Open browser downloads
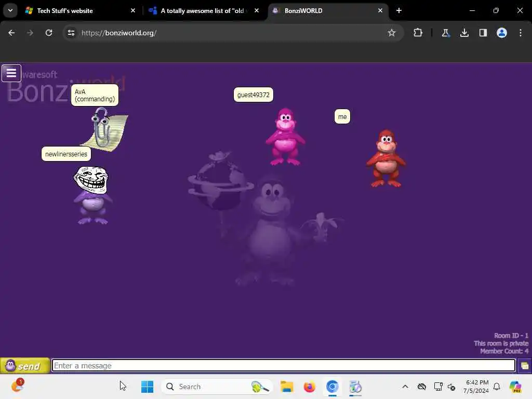 point(464,33)
